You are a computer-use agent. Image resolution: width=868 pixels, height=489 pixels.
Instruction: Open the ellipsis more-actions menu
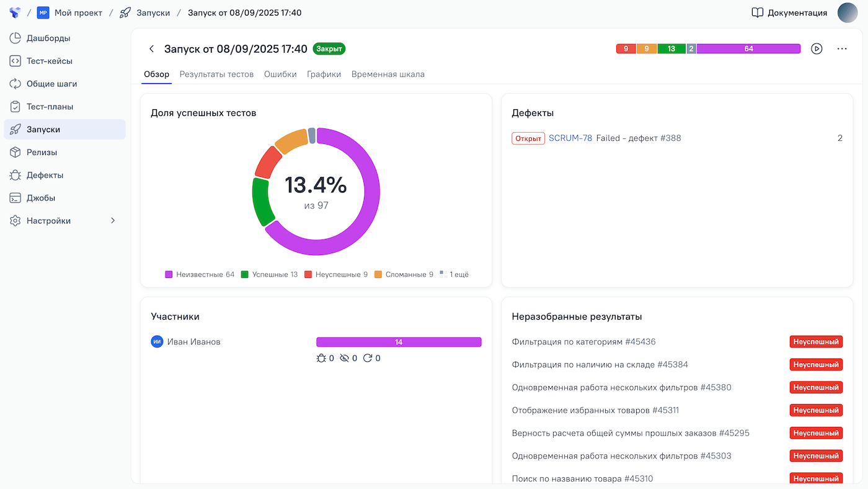[841, 48]
